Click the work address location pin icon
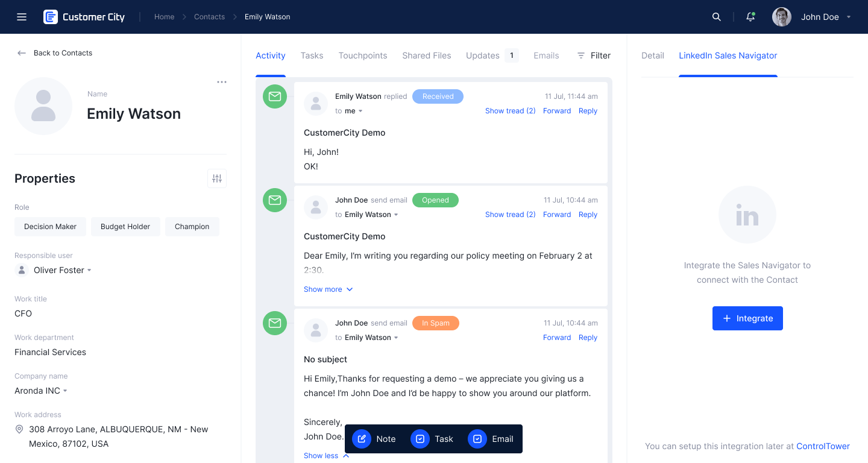This screenshot has width=868, height=463. 19,429
